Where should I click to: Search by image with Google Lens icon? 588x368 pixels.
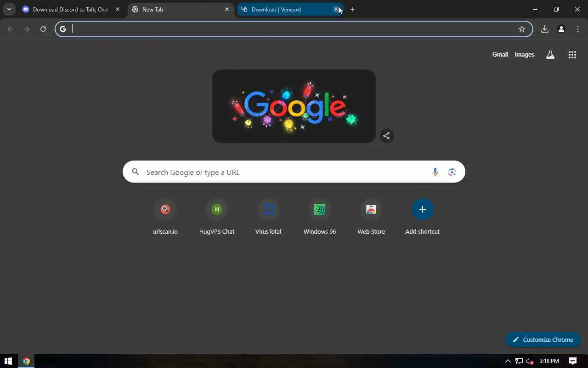tap(452, 172)
